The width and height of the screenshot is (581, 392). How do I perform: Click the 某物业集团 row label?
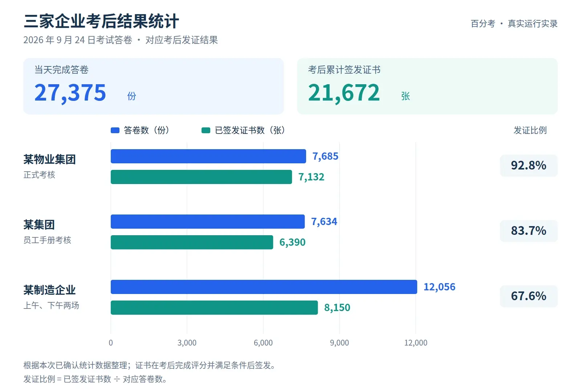[x=50, y=159]
